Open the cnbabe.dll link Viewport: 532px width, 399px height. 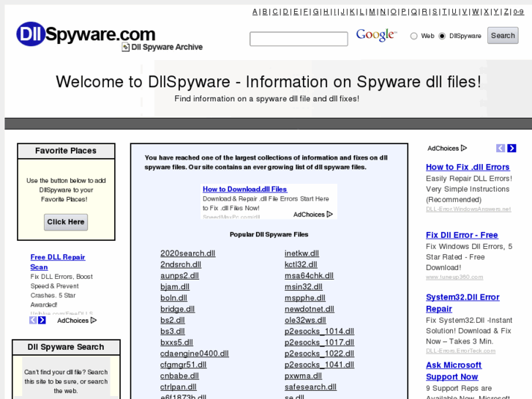[179, 376]
